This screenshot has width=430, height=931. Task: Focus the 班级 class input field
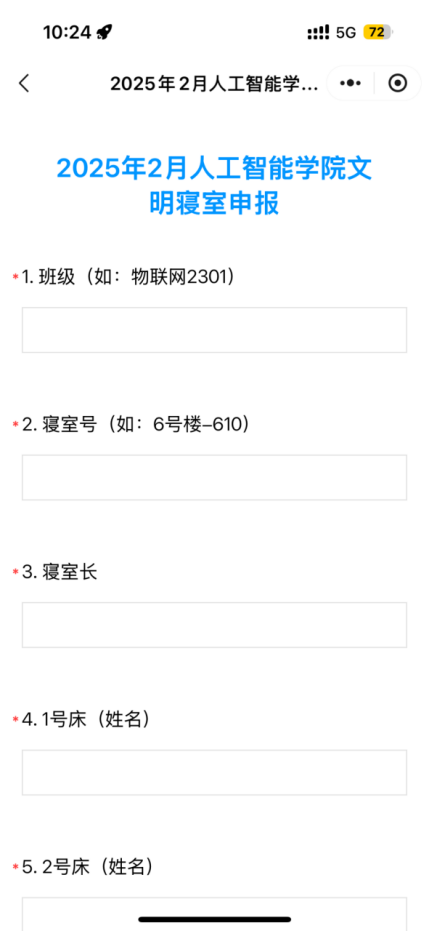214,330
